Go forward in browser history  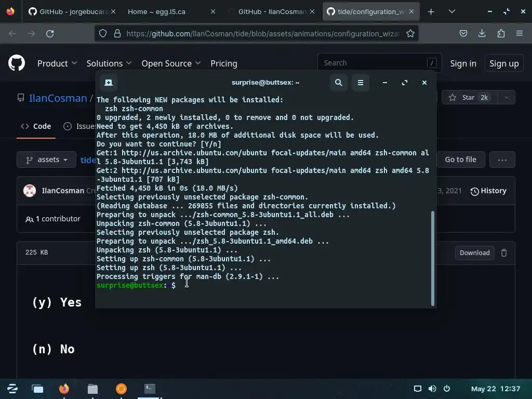[31, 34]
